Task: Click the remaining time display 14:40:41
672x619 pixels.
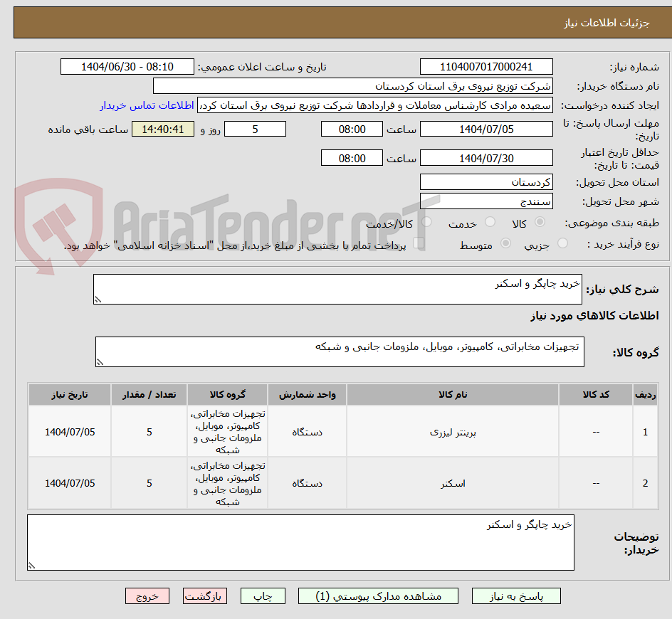Action: coord(163,129)
